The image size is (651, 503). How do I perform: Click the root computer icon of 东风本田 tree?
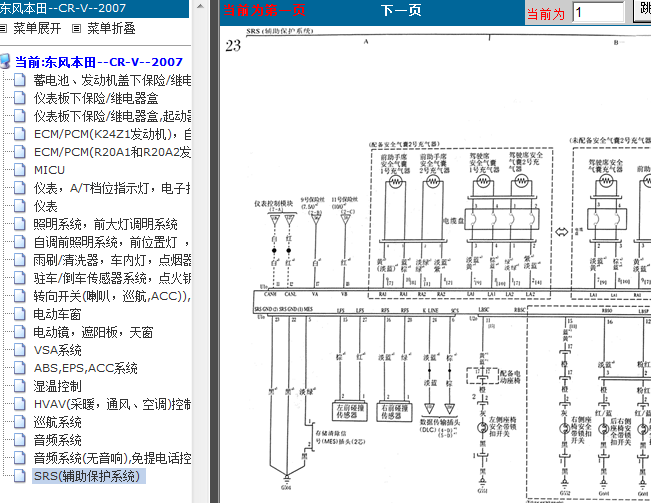click(x=5, y=61)
